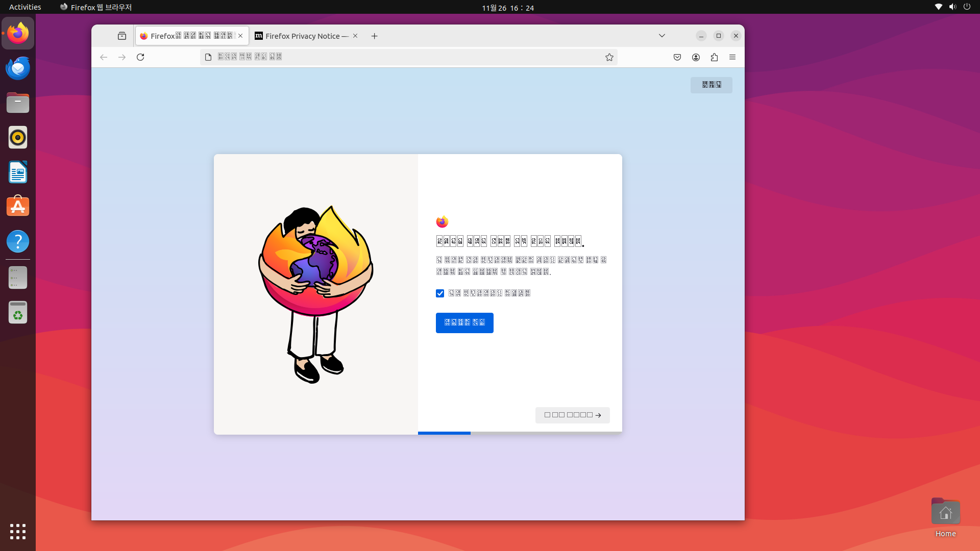Open the extensions puzzle icon
The image size is (980, 551).
coord(714,57)
